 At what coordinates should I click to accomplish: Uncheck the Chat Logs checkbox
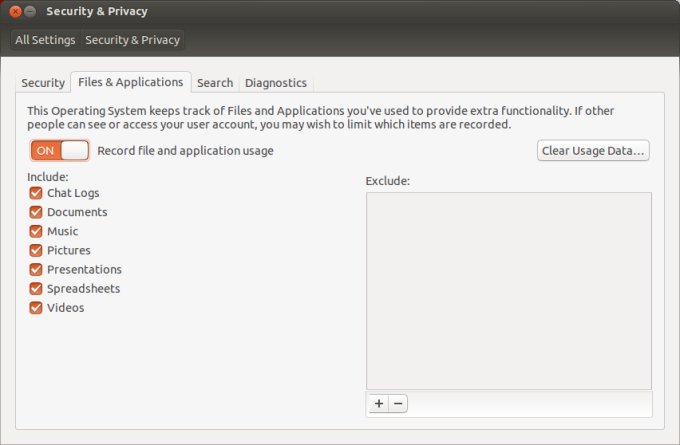pyautogui.click(x=36, y=193)
